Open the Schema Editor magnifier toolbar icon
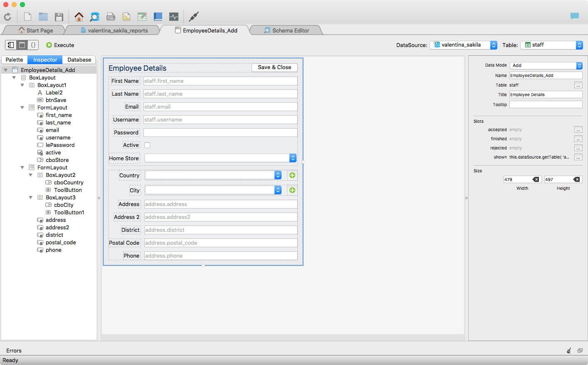 (x=95, y=17)
